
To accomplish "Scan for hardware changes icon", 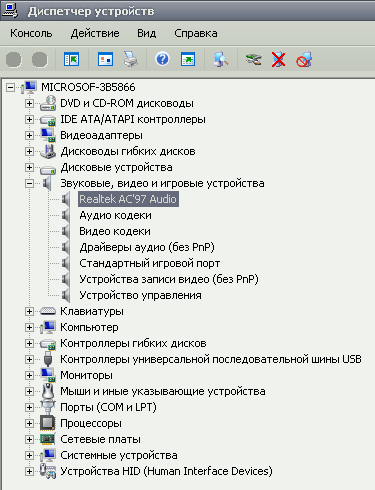I will 221,60.
